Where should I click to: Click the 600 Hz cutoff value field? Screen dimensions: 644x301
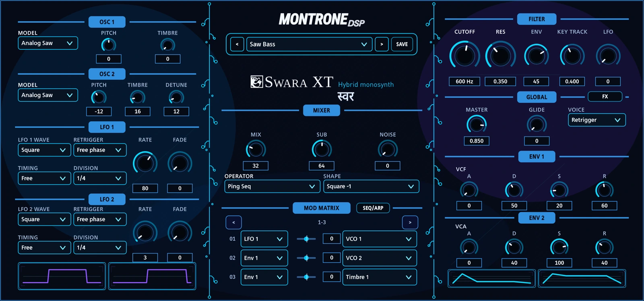point(464,82)
